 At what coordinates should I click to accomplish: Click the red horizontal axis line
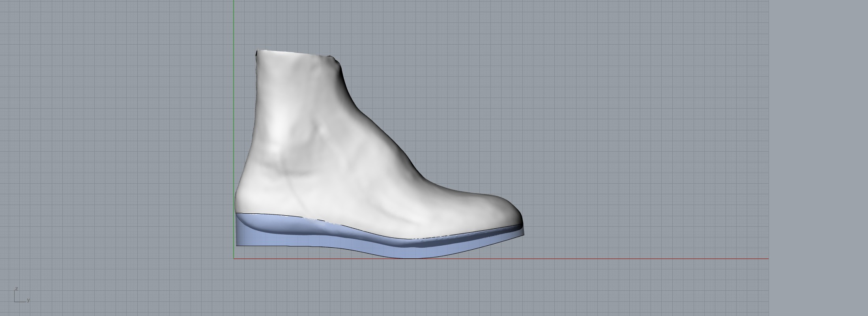(x=592, y=259)
